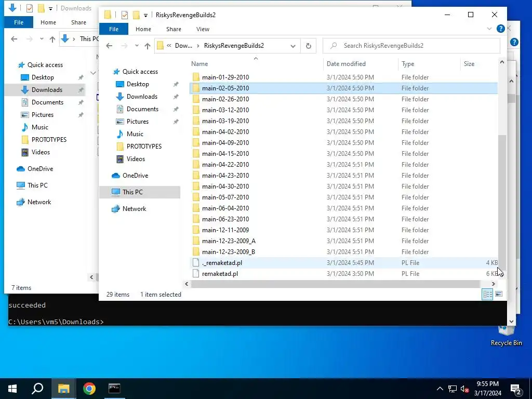
Task: Click muted volume tray icon
Action: pyautogui.click(x=465, y=389)
